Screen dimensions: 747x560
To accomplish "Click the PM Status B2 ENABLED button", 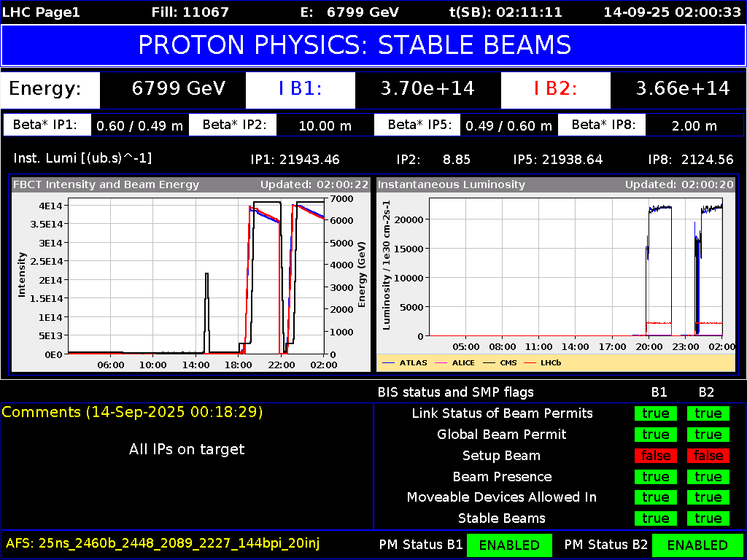I will pos(699,545).
